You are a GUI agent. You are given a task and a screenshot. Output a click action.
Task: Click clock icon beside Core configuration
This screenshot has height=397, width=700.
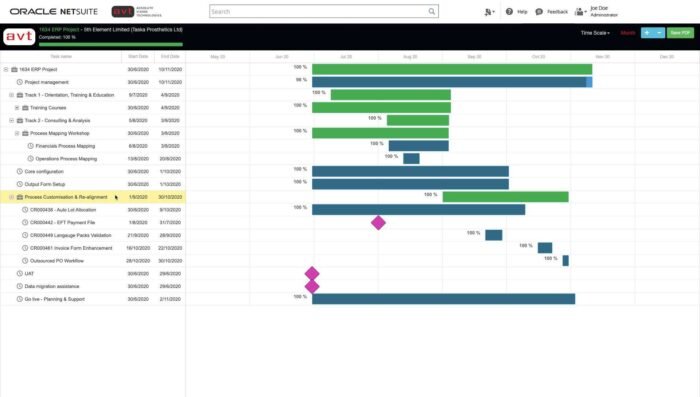20,171
